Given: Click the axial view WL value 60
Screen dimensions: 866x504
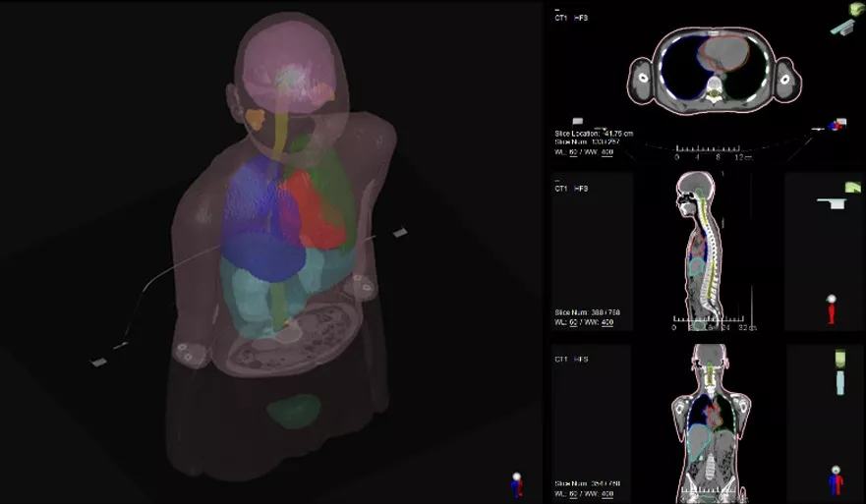Looking at the screenshot, I should (x=573, y=152).
